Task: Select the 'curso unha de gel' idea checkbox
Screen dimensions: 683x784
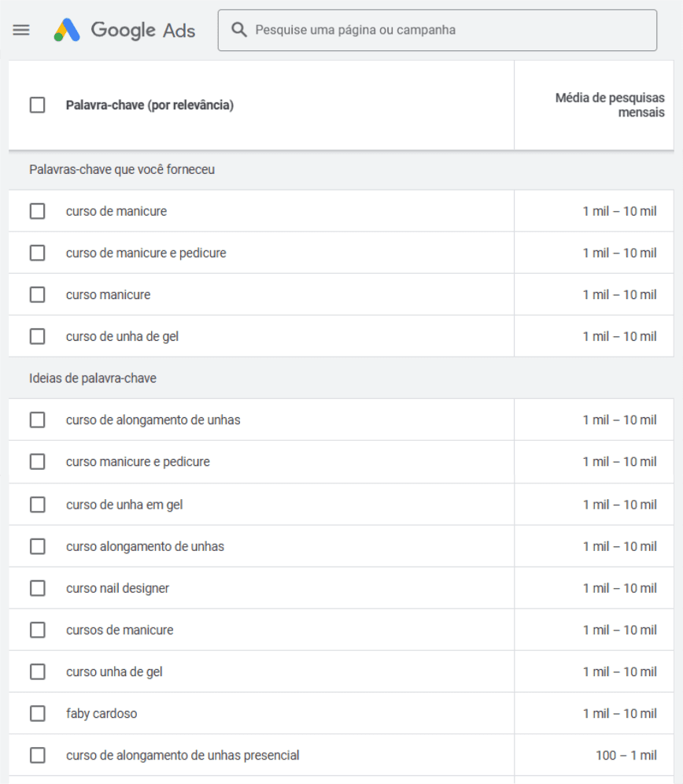Action: 37,672
